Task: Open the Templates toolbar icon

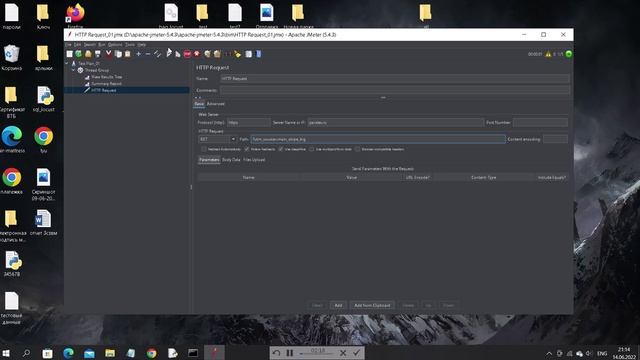Action: click(78, 54)
